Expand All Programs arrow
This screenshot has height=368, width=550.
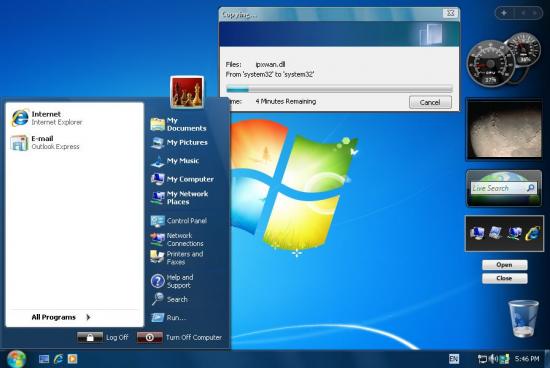(88, 317)
